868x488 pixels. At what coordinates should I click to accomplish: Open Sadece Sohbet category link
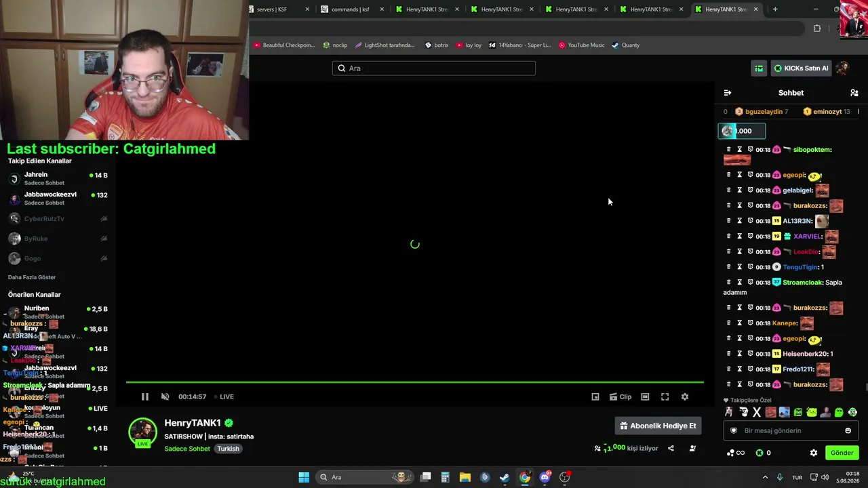187,449
